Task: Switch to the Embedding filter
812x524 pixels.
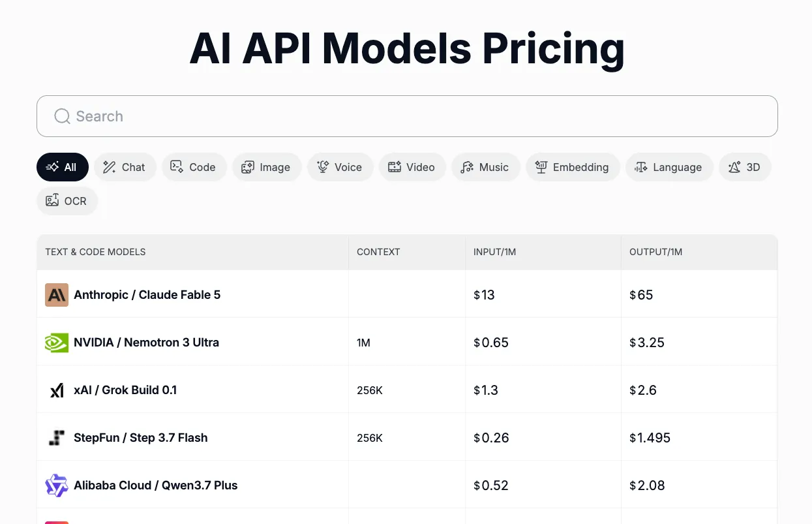Action: click(573, 167)
